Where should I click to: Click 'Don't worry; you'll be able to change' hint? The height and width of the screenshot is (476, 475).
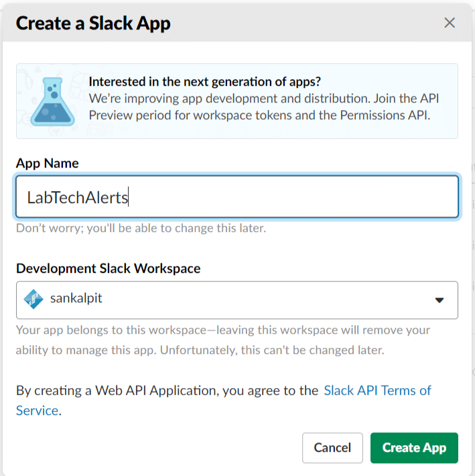141,228
